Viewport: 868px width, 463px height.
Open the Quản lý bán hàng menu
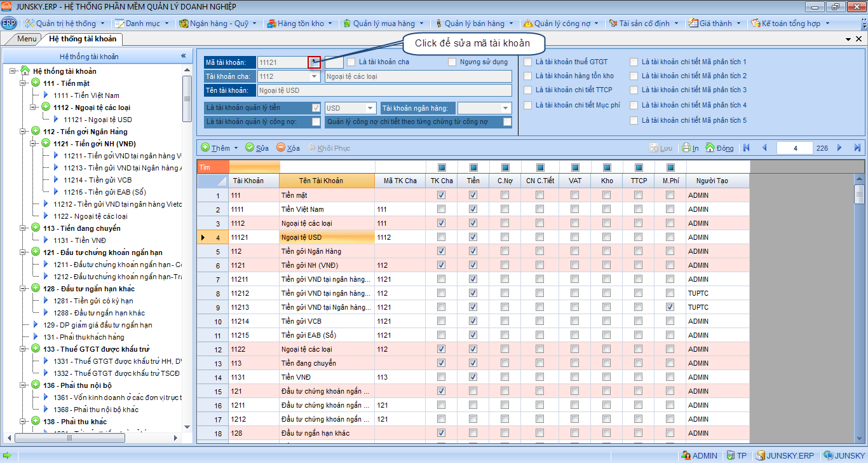(x=474, y=24)
